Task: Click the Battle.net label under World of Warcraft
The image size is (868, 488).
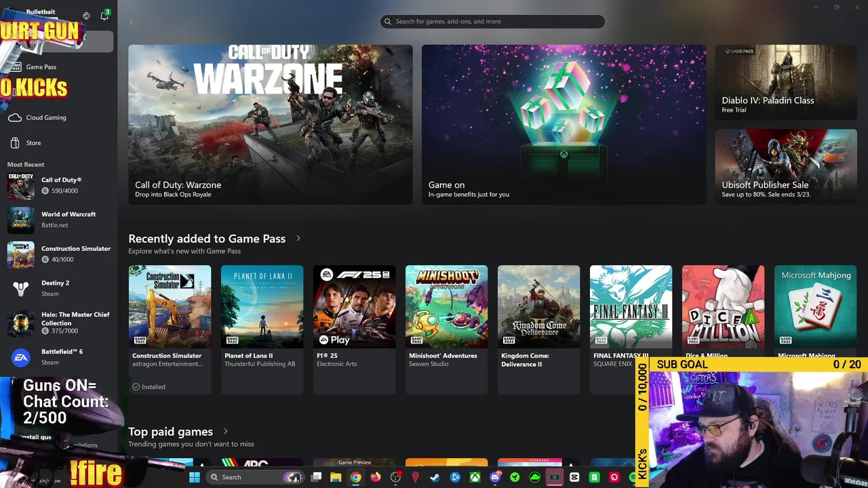Action: [55, 225]
